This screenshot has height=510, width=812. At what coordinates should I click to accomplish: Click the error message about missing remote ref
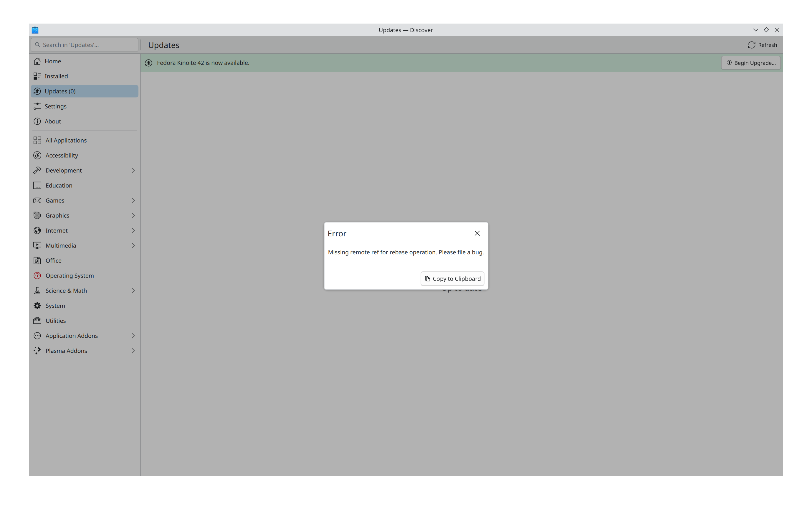pos(406,252)
